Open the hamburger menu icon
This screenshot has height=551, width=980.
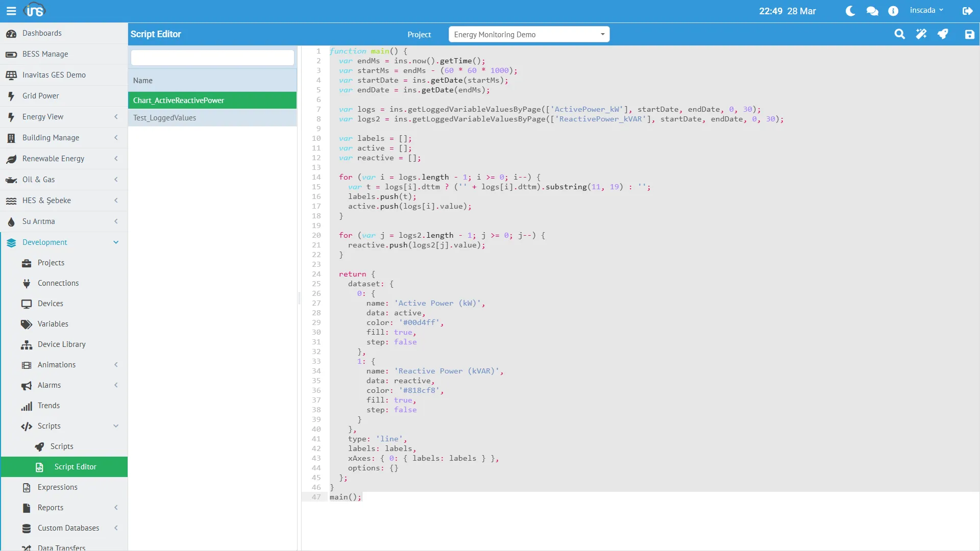tap(11, 10)
